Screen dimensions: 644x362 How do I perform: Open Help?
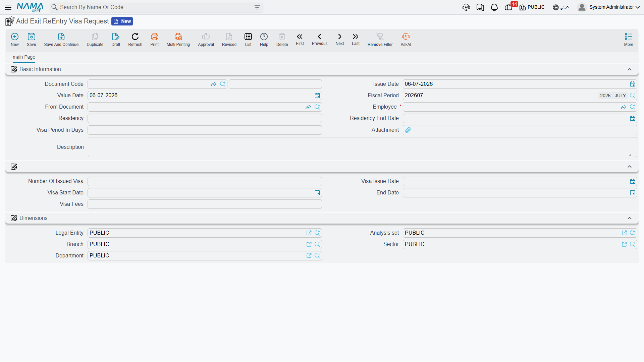(x=264, y=40)
